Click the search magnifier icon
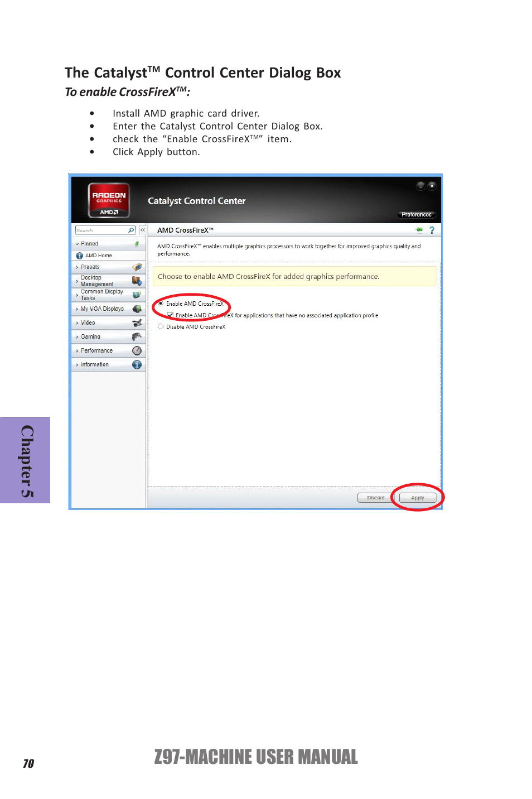532x799 pixels. [131, 230]
